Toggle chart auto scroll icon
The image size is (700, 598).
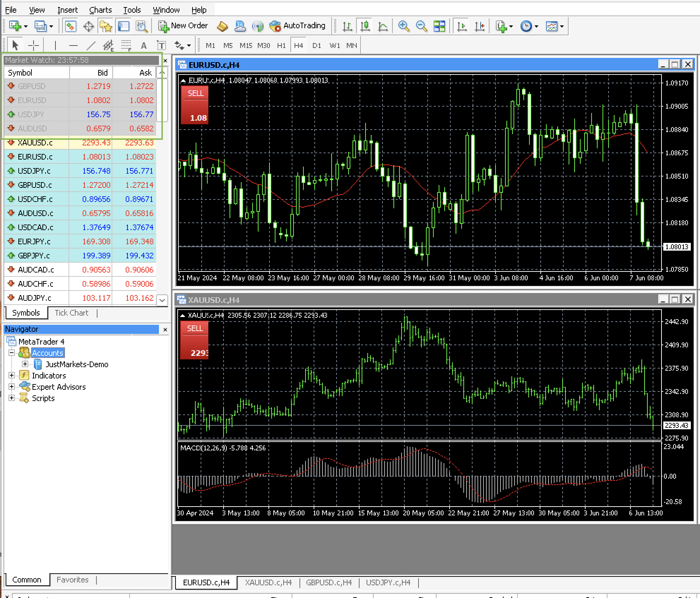pyautogui.click(x=462, y=26)
